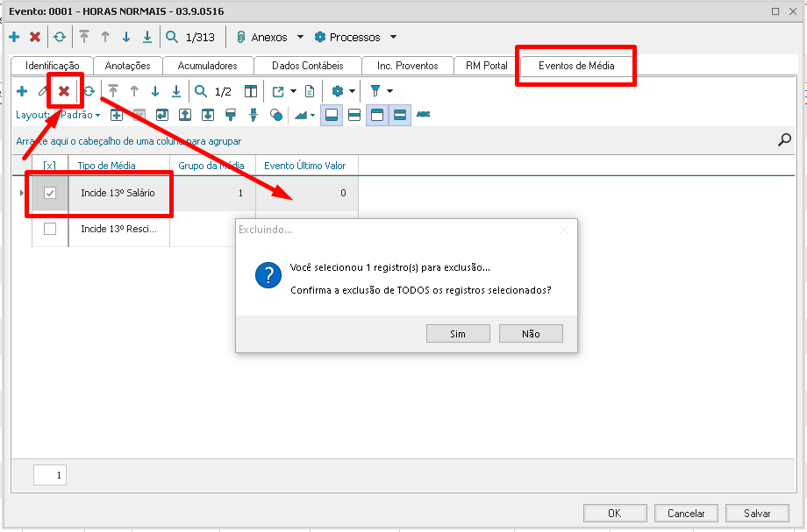Open the document report icon
Viewport: 807px width, 532px height.
tap(310, 91)
